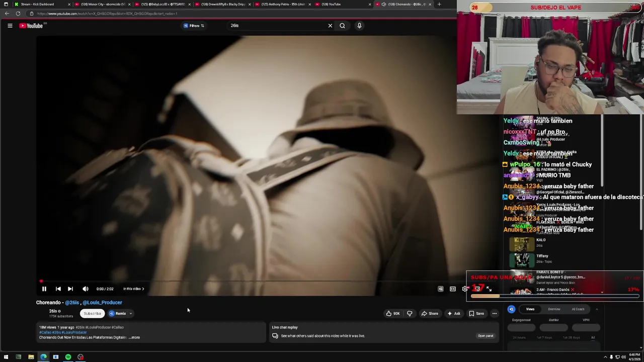Skip to the next video
Screen dimensions: 644x362
coord(70,289)
